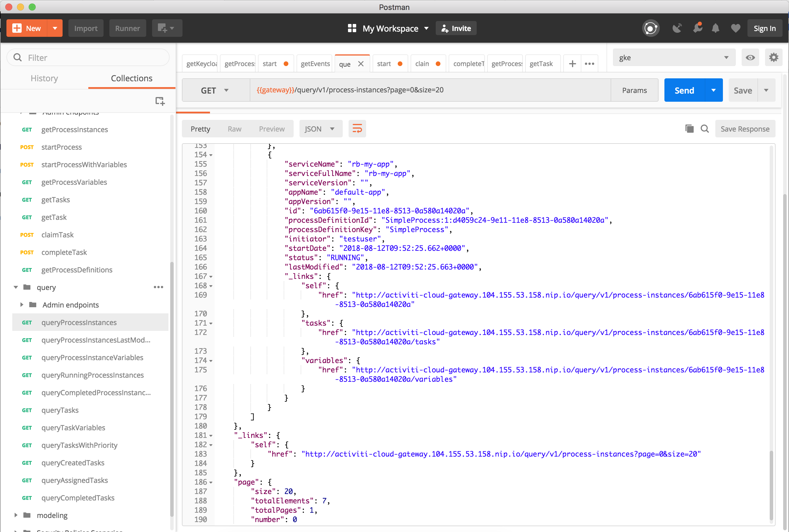Click the Params tab next to Send
The height and width of the screenshot is (532, 789).
click(634, 90)
